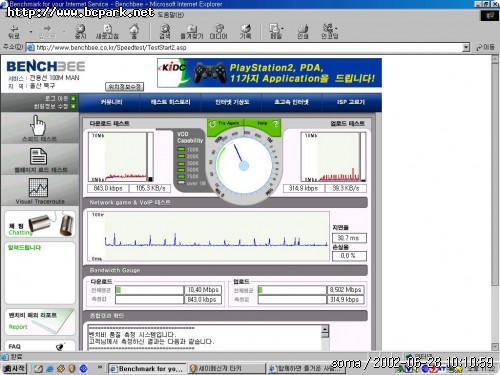Expand the Back button history arrow
The image size is (500, 375).
coord(31,32)
